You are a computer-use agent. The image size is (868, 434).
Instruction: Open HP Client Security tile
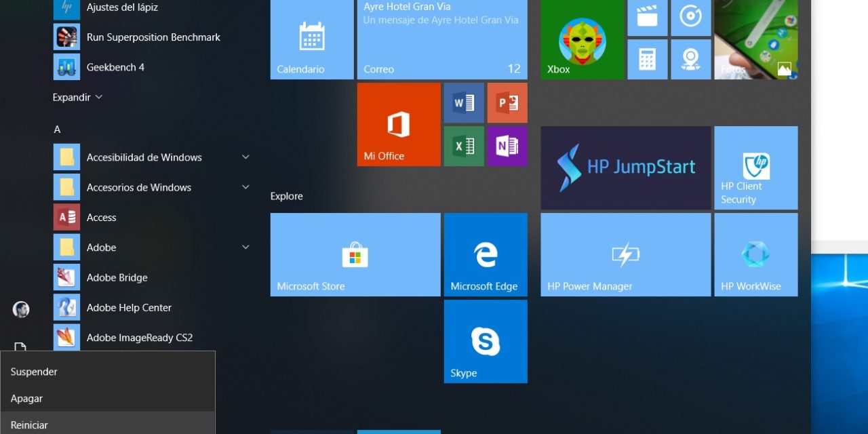(x=755, y=167)
